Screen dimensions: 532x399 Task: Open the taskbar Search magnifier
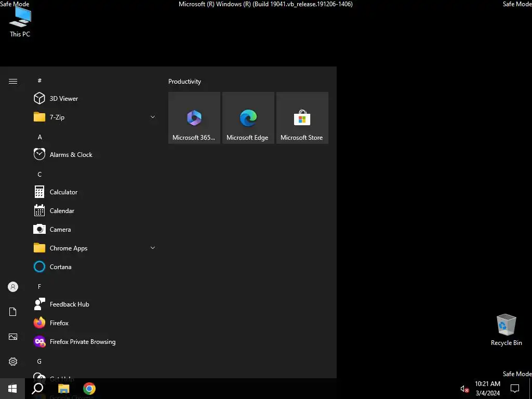[37, 389]
